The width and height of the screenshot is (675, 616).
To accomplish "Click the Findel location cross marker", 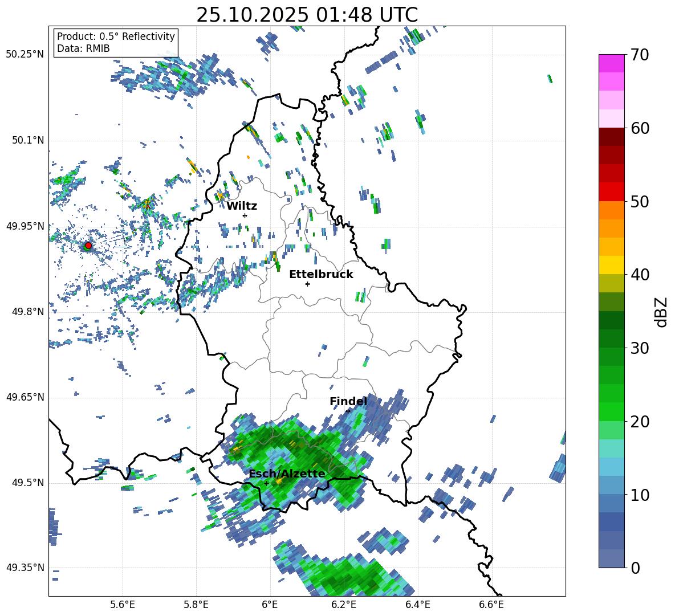I will tap(348, 411).
